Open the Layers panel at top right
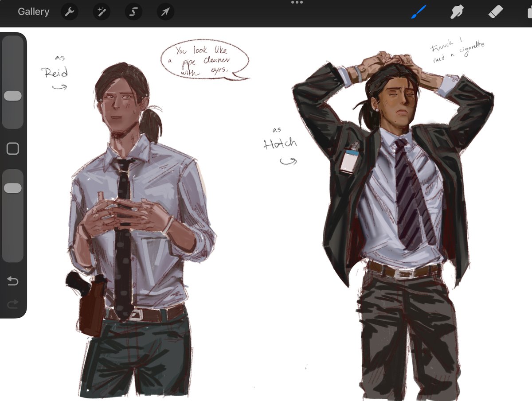Screen dimensions: 532x401 tap(529, 12)
